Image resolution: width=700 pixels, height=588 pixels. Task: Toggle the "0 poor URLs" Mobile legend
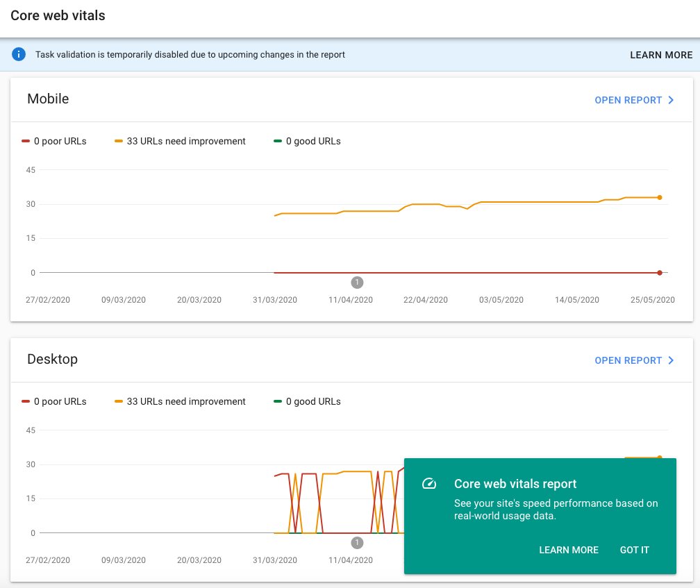pos(55,141)
